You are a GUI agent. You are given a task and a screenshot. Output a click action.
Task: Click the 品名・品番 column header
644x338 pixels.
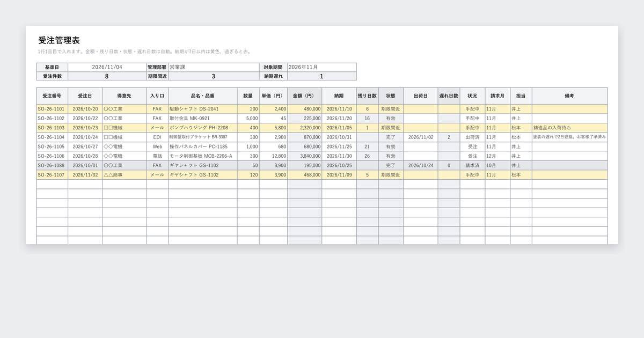tap(203, 96)
